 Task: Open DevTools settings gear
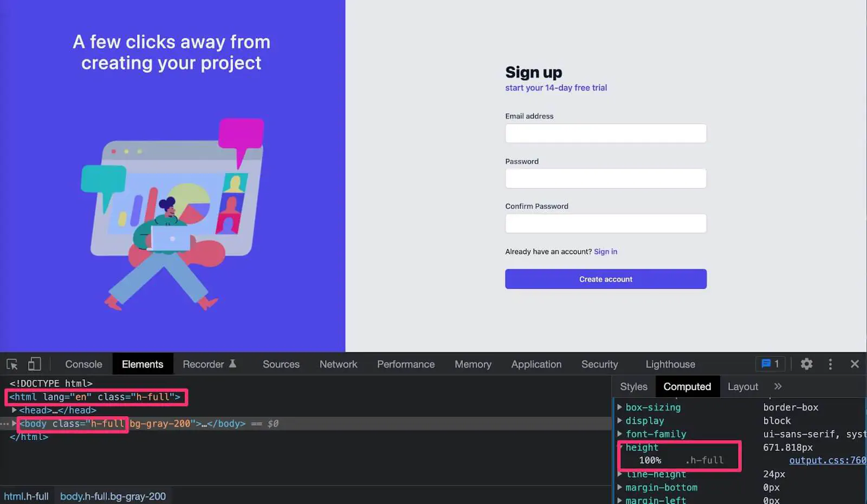coord(806,364)
